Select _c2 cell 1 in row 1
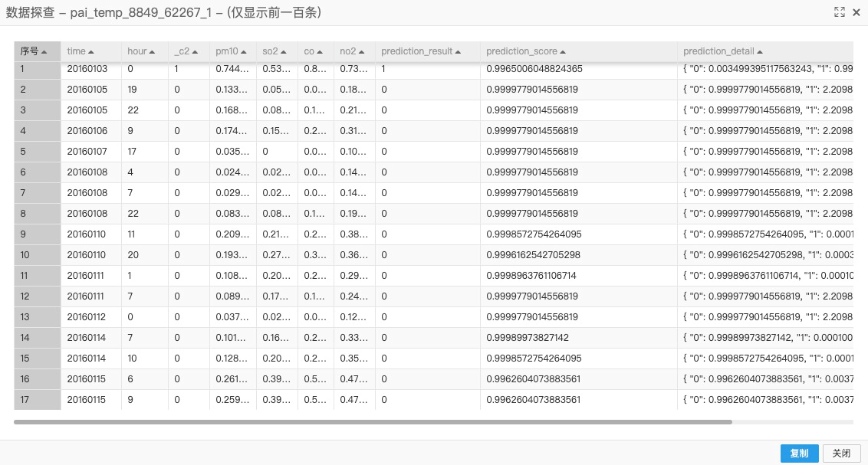This screenshot has width=868, height=465. pos(189,68)
